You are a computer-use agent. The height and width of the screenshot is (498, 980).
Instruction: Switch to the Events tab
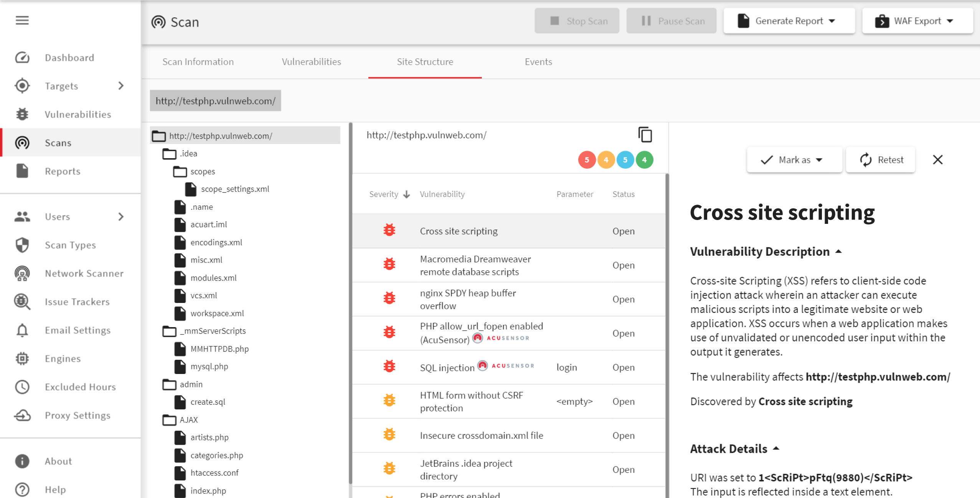pyautogui.click(x=538, y=61)
